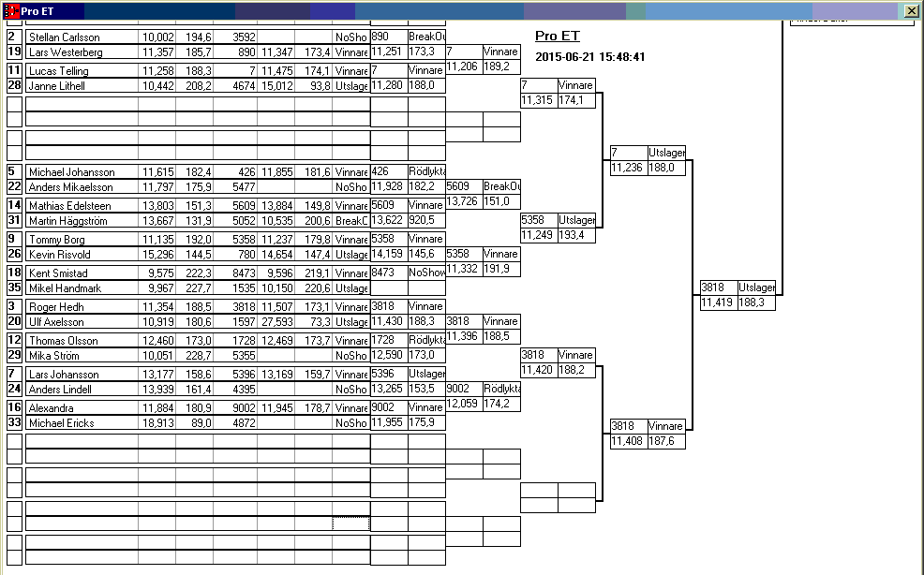Click the Lars Westerberg name cell
The width and height of the screenshot is (924, 575).
[82, 52]
